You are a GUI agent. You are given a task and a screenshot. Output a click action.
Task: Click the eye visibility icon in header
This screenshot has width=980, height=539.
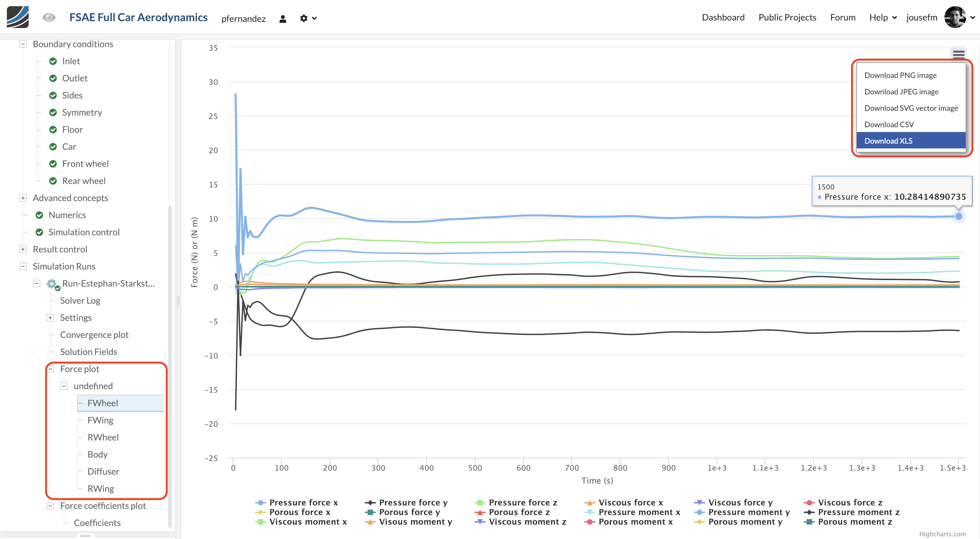click(x=49, y=17)
